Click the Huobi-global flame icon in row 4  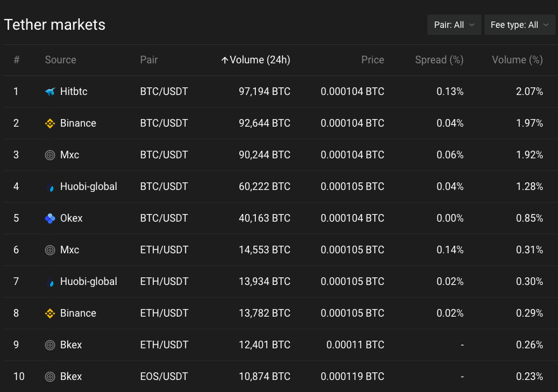50,187
